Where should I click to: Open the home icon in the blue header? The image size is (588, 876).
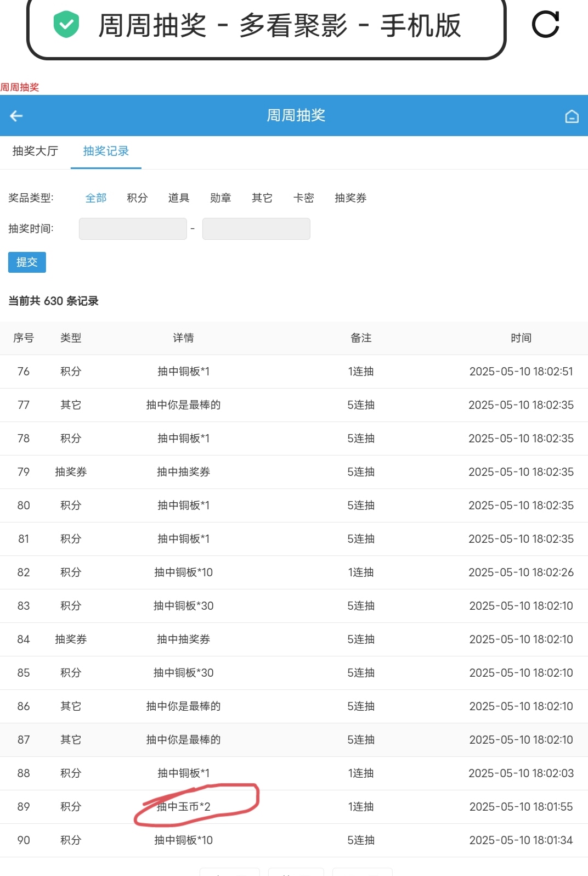(x=572, y=116)
